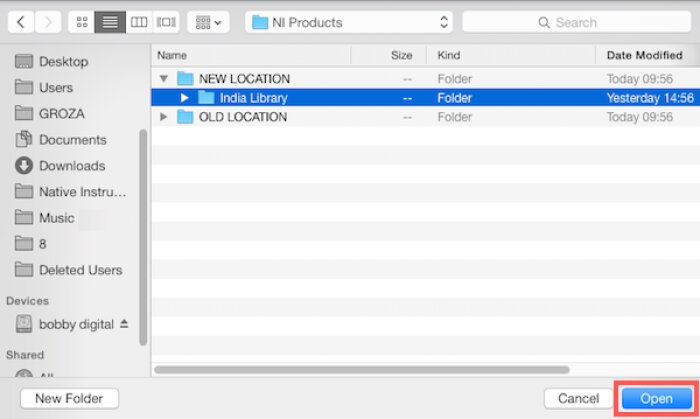Screen dimensions: 700x419
Task: Expand the India Library folder
Action: click(184, 98)
